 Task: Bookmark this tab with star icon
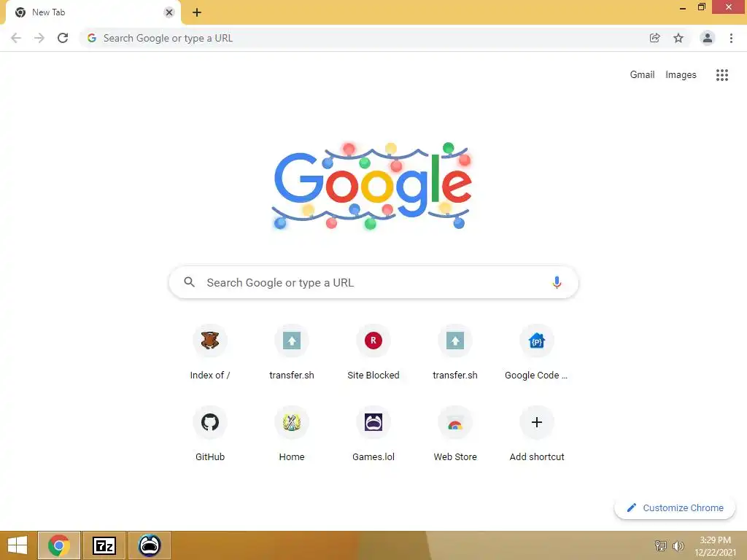(678, 38)
